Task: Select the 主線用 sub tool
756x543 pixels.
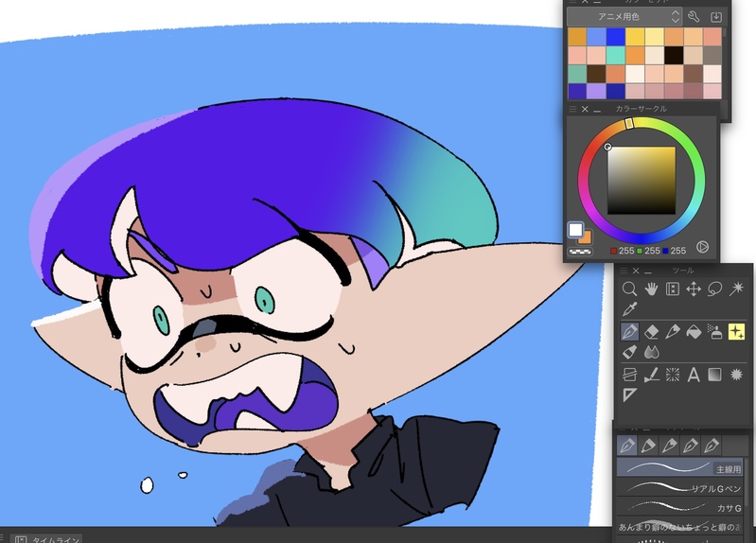Action: point(679,467)
